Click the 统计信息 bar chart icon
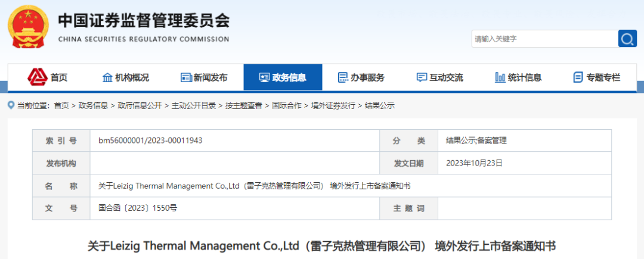Image resolution: width=644 pixels, height=259 pixels. (500, 77)
